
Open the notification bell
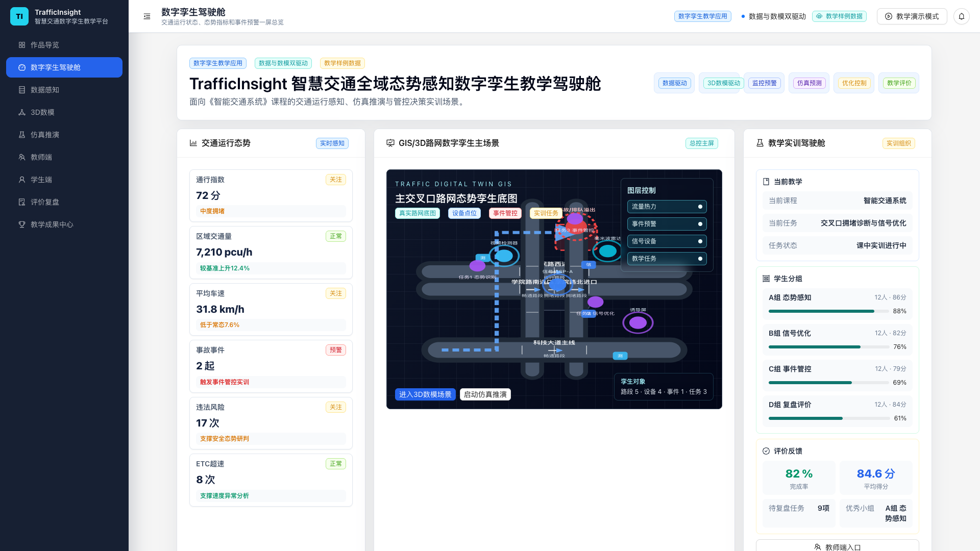[962, 16]
